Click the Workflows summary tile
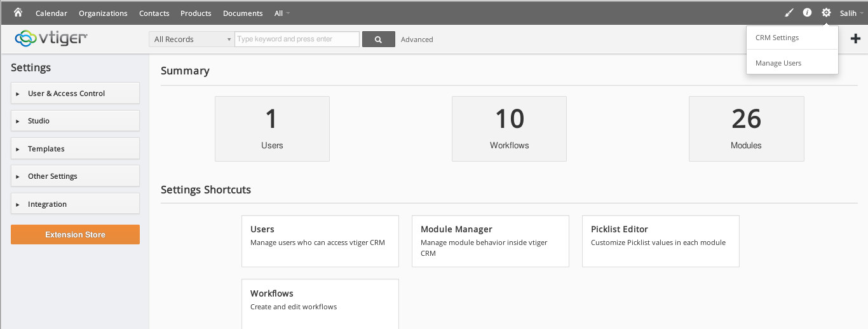 click(x=509, y=129)
